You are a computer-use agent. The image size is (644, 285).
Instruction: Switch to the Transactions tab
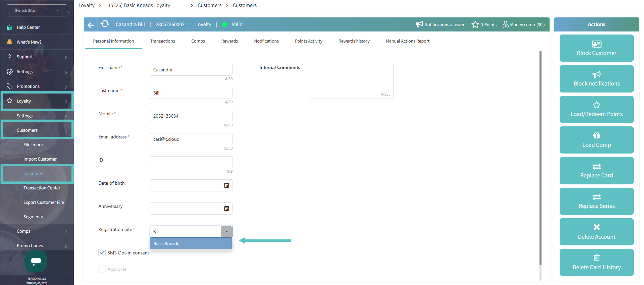click(162, 41)
